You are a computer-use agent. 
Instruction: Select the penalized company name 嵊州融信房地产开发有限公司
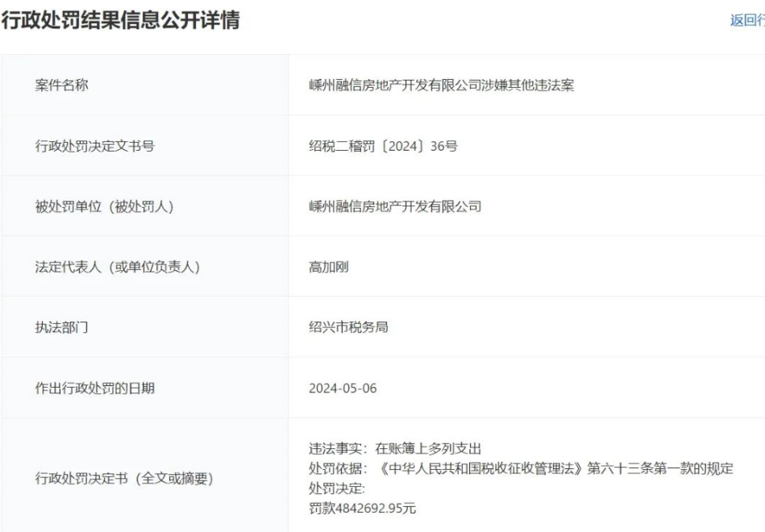[395, 206]
